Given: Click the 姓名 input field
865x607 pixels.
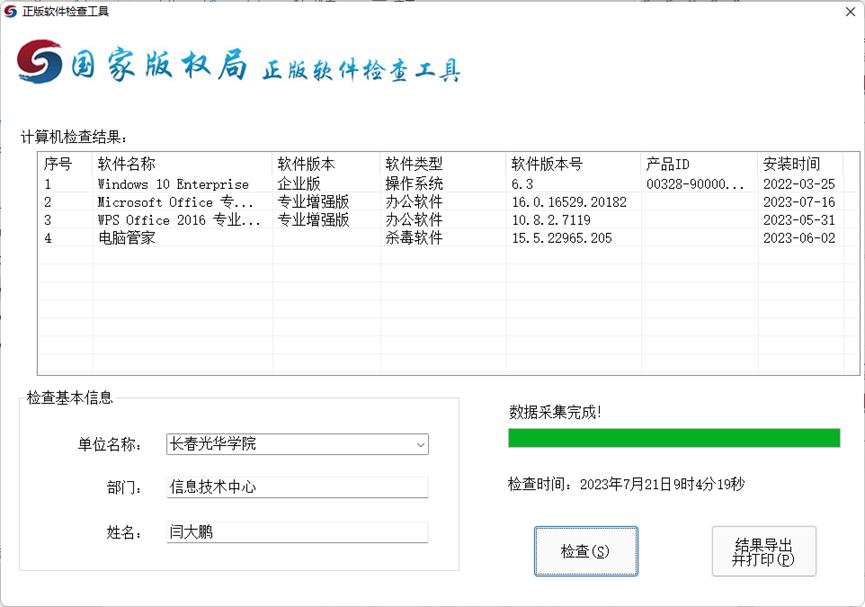Looking at the screenshot, I should click(297, 532).
